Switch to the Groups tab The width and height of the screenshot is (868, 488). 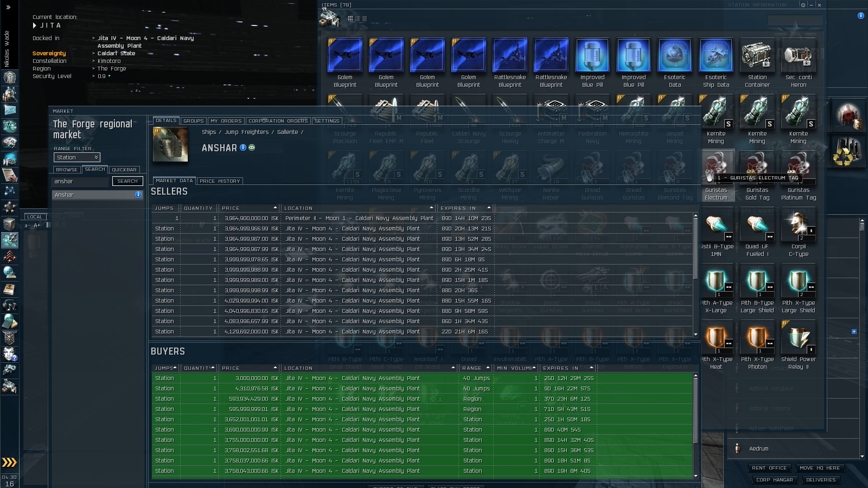[194, 121]
